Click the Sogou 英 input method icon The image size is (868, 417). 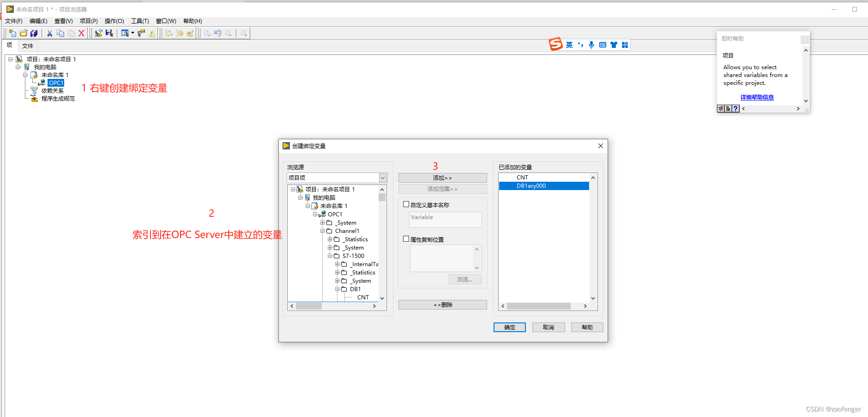pyautogui.click(x=569, y=44)
